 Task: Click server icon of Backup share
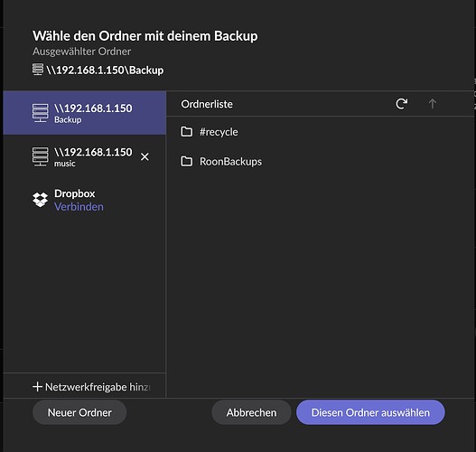[x=40, y=113]
